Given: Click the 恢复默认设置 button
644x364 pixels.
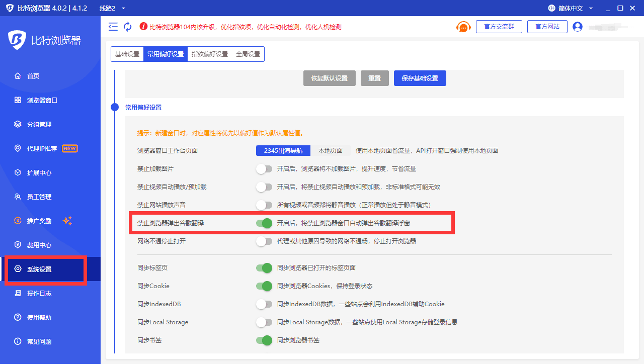Looking at the screenshot, I should pos(330,78).
